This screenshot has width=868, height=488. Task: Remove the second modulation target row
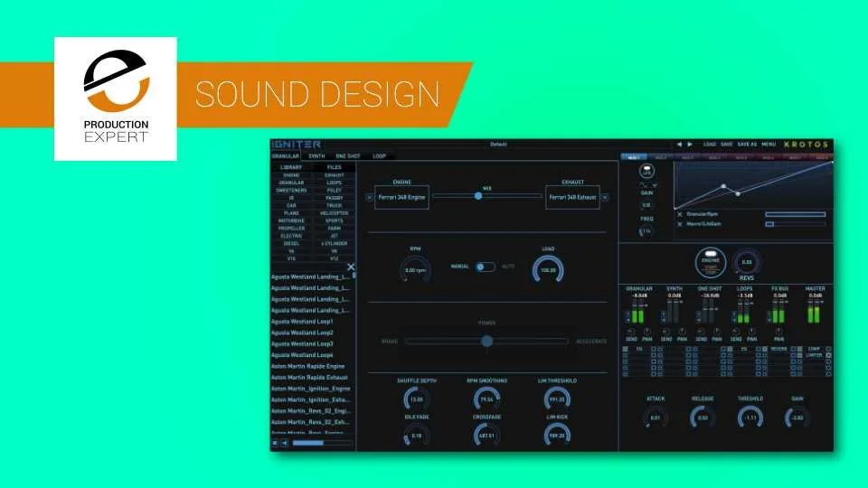(680, 224)
